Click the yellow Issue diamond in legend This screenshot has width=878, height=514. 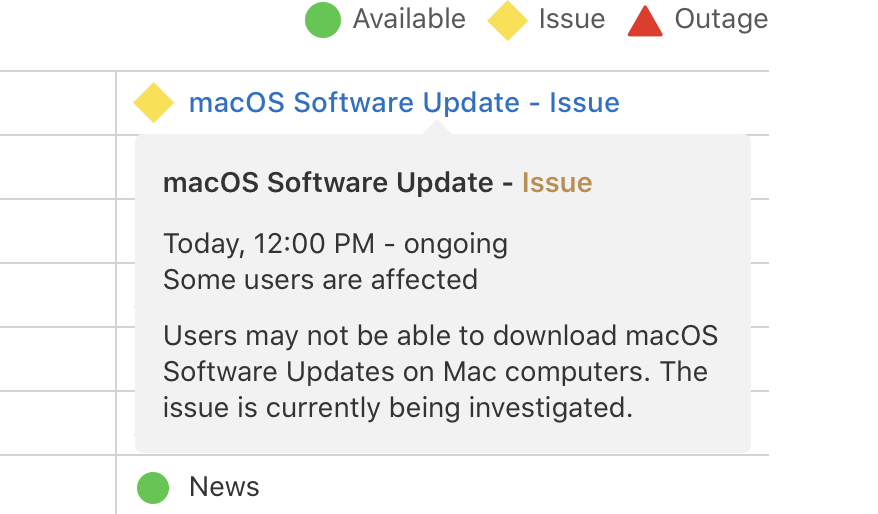pos(507,20)
